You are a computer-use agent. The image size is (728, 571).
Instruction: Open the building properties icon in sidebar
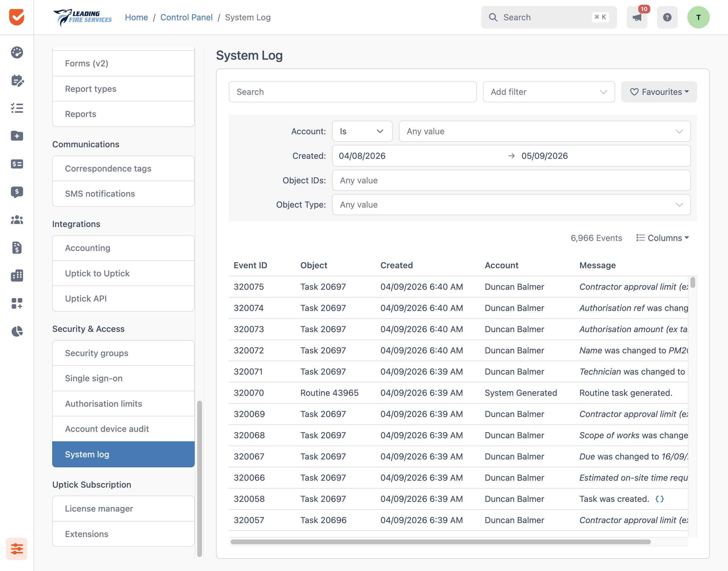(x=17, y=275)
